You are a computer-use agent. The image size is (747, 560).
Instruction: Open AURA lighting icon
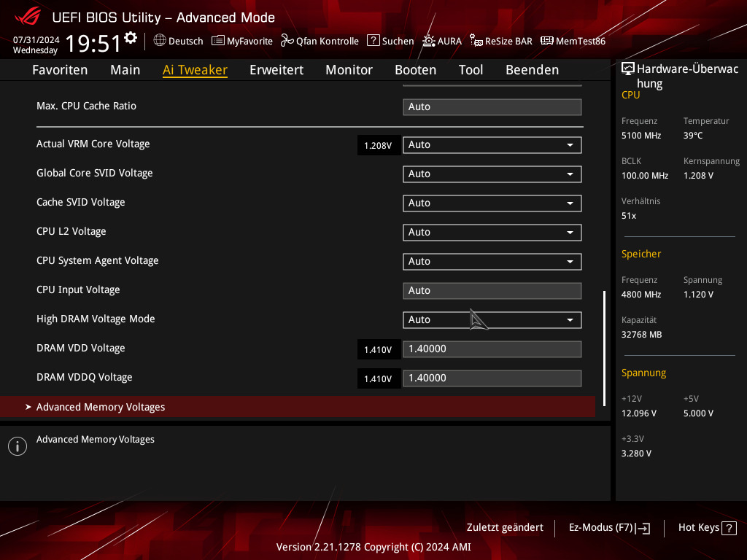[x=429, y=41]
